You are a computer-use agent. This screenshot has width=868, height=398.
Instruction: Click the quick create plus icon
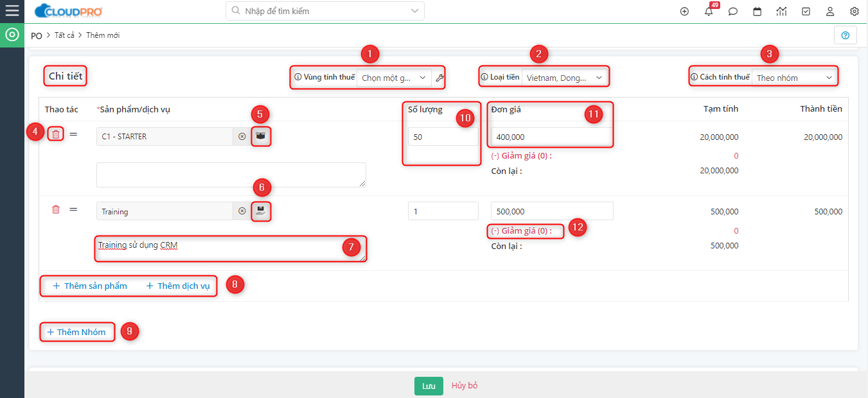pos(684,12)
